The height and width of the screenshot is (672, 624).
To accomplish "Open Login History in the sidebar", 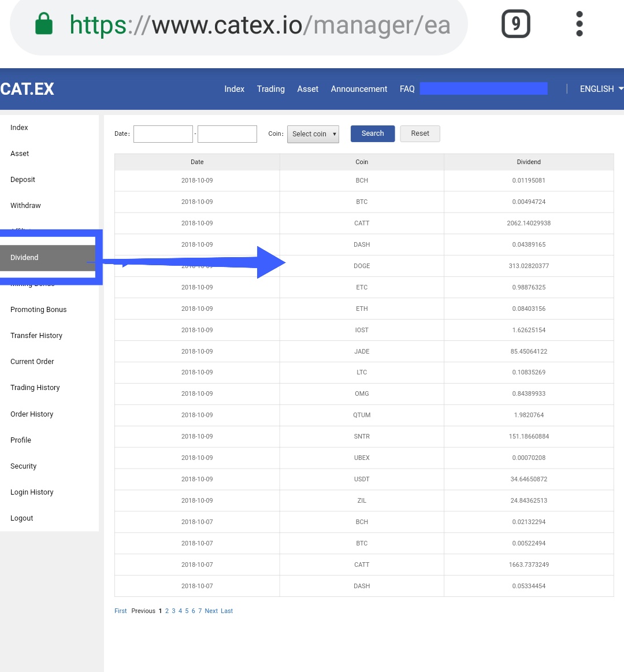I will (32, 492).
